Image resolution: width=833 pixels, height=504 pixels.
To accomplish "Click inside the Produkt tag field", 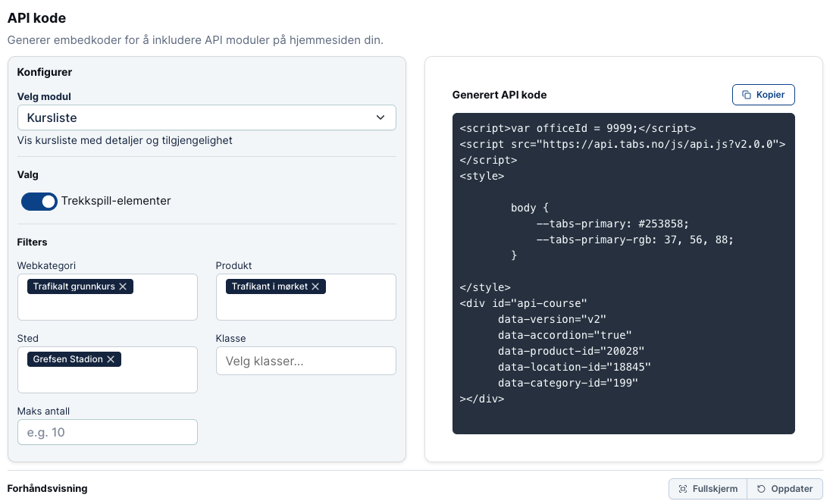I will [x=306, y=297].
